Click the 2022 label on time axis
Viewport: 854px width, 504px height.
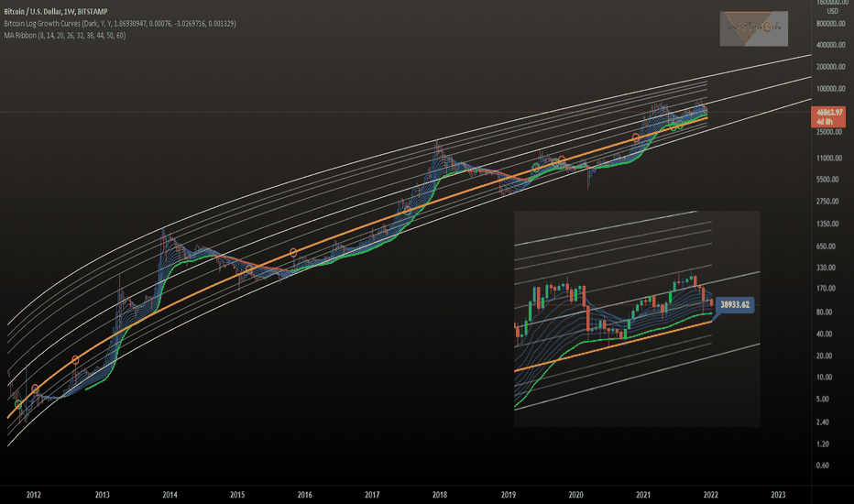pyautogui.click(x=711, y=495)
